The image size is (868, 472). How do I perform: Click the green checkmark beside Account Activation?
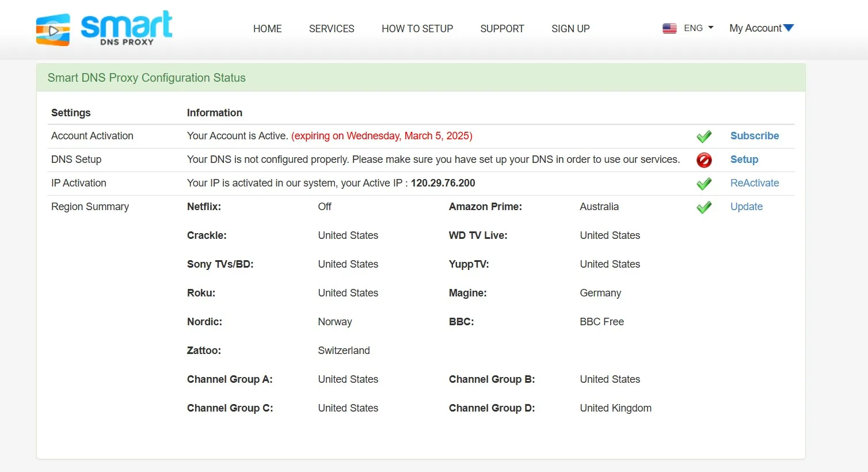[704, 136]
